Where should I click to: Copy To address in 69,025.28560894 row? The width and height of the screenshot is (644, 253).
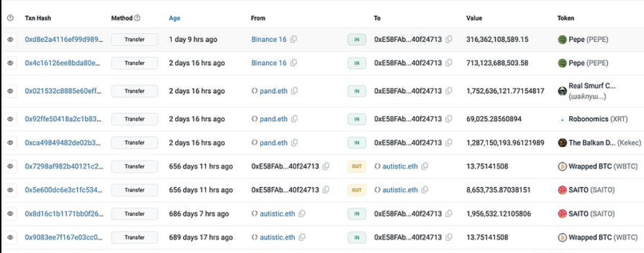[x=449, y=119]
